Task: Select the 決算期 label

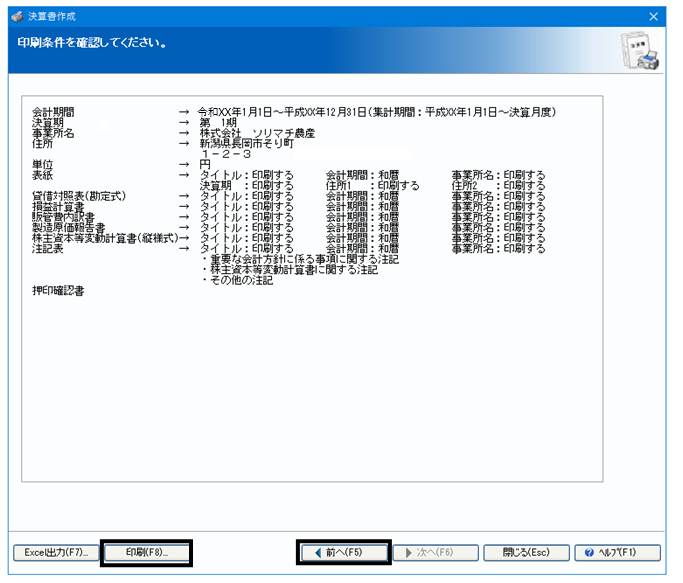Action: tap(48, 122)
